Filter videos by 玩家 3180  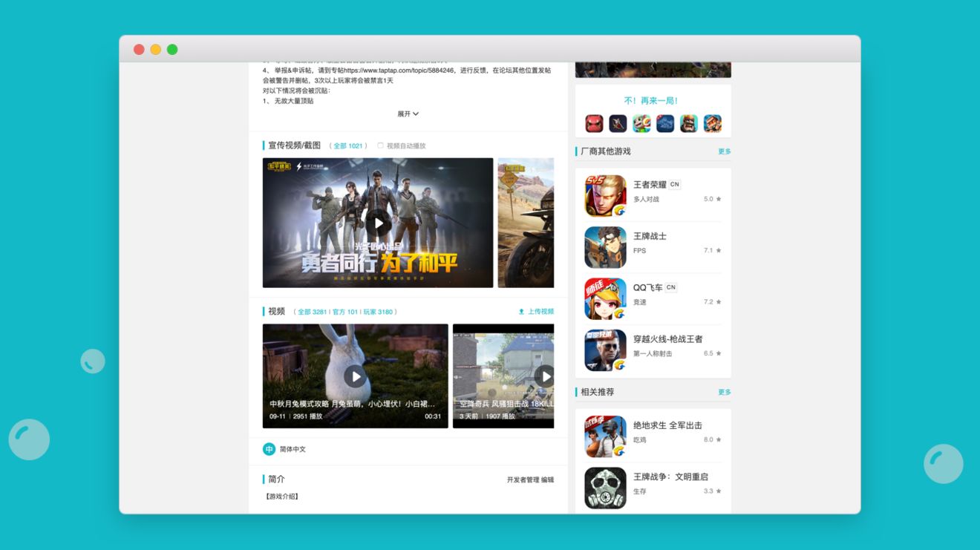click(378, 312)
